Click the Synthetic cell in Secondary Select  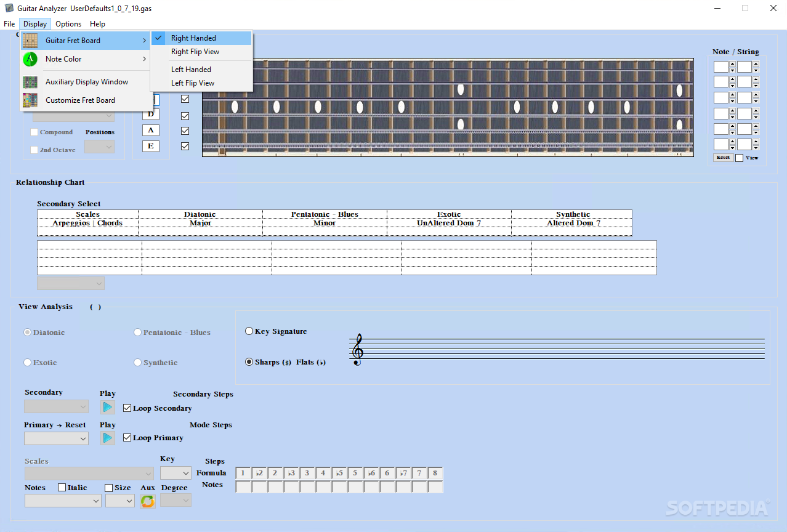[x=572, y=214]
